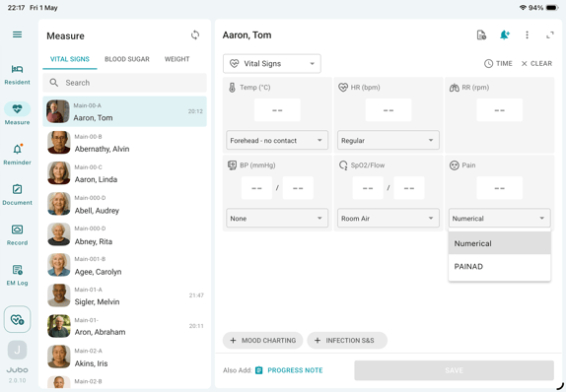Click the thermometer Temp icon
Image resolution: width=566 pixels, height=392 pixels.
click(x=232, y=88)
